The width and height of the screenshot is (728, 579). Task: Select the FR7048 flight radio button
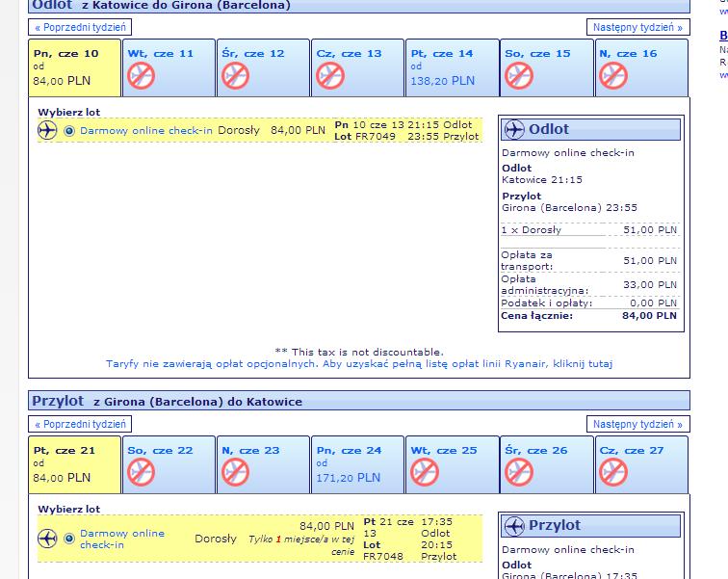[x=69, y=539]
